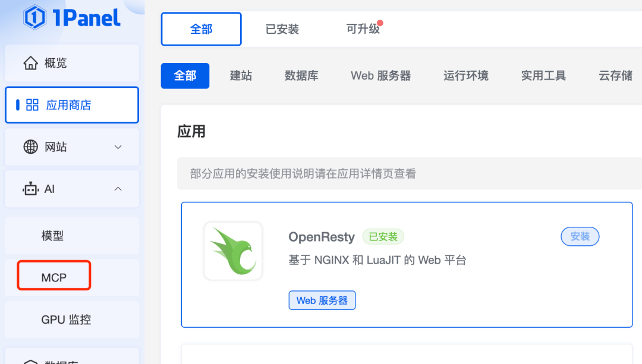Click the grid icon of 应用商店
Screen dimensions: 642x364
(x=32, y=105)
